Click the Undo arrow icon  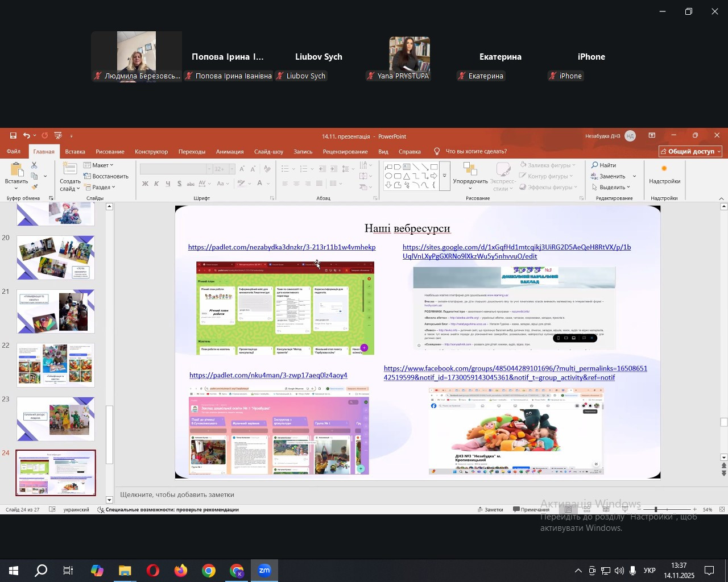click(x=26, y=136)
